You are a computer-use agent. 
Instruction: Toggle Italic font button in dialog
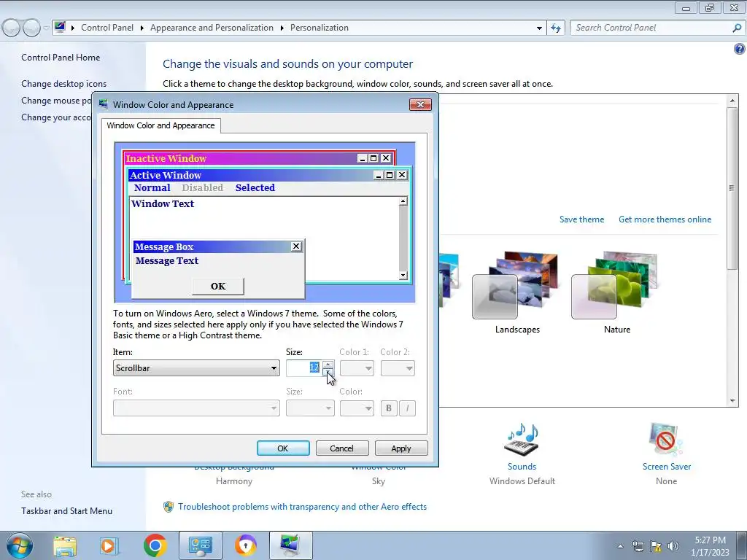point(407,408)
